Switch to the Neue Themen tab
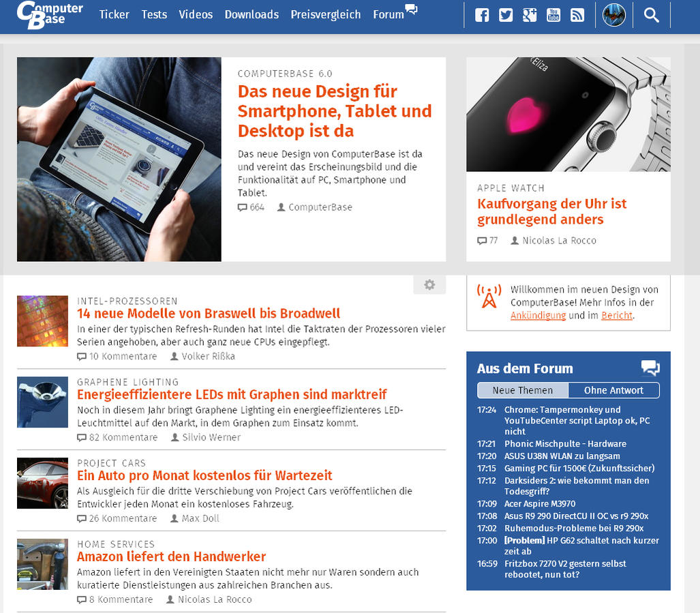700x613 pixels. point(523,390)
